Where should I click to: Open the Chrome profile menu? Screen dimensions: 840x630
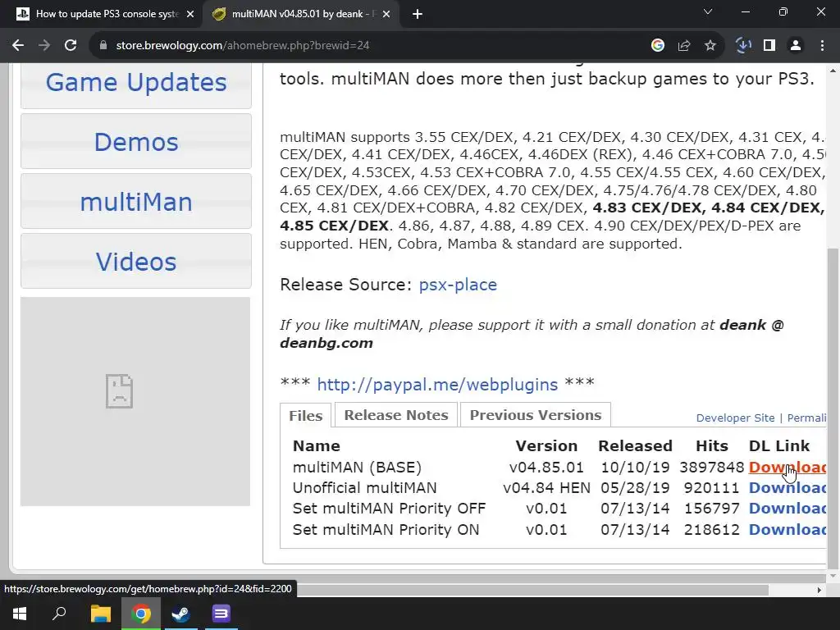coord(796,46)
